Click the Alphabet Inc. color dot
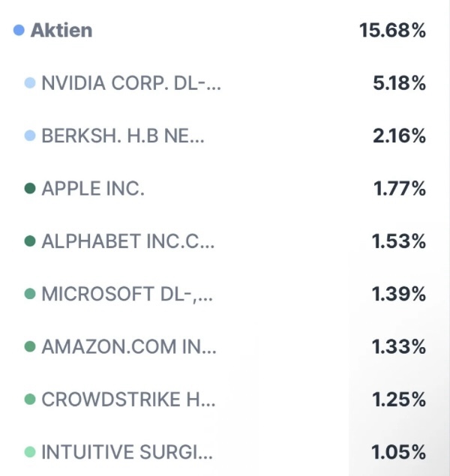This screenshot has height=476, width=450. point(30,241)
